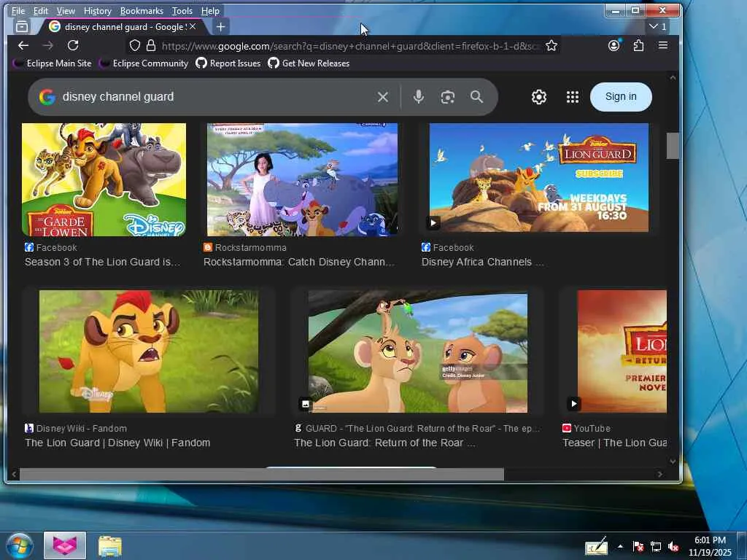This screenshot has width=747, height=560.
Task: Open the Windows Start orb
Action: point(20,545)
